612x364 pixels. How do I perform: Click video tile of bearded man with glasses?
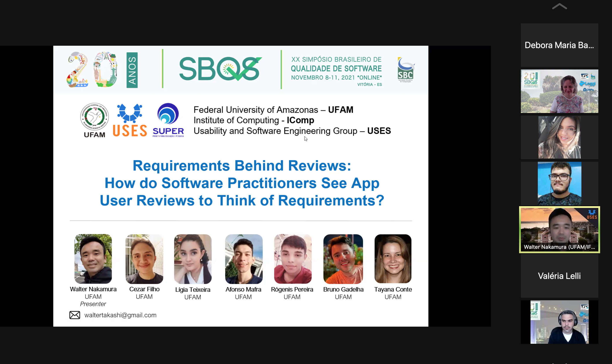click(559, 184)
